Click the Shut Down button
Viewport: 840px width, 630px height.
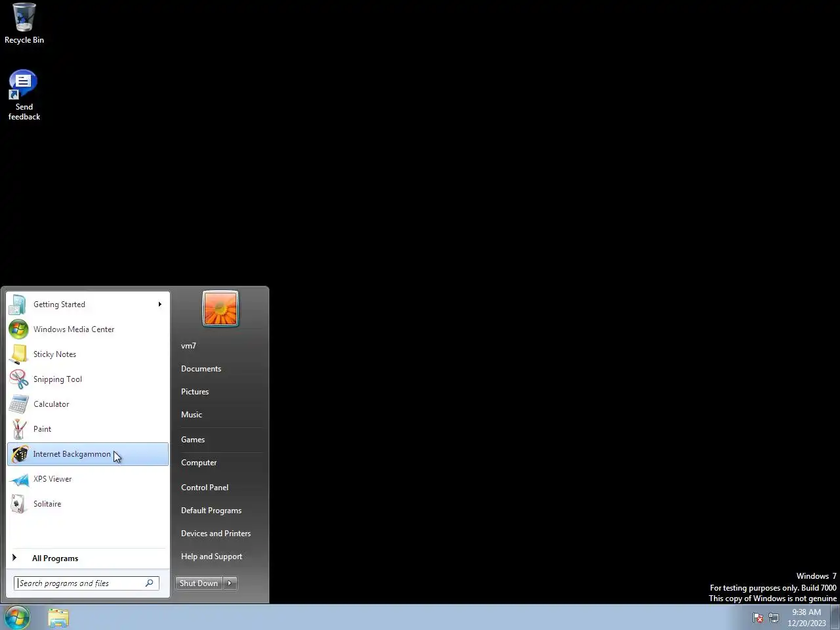click(x=199, y=583)
